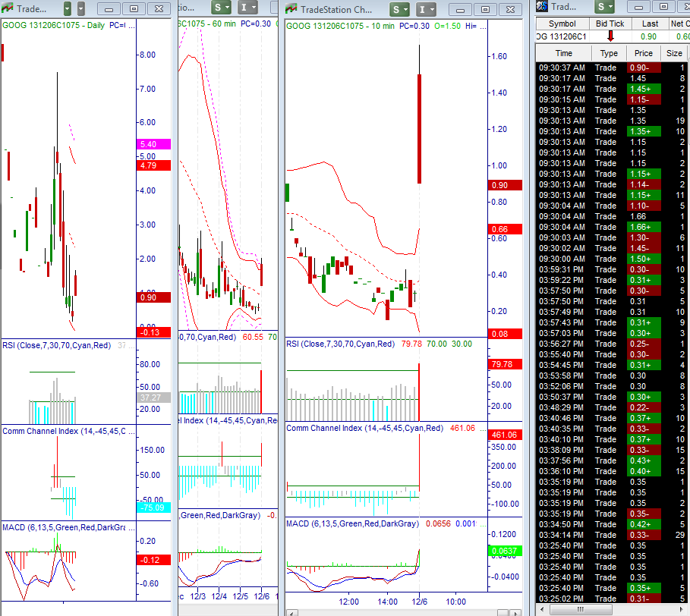Click MACD indicator label in the Daily chart
Image resolution: width=690 pixels, height=616 pixels.
(x=64, y=528)
